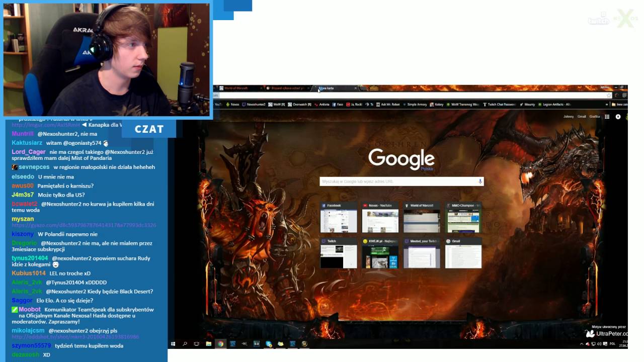Open the WoW [R] bookmark
This screenshot has height=362, width=644.
tap(277, 105)
